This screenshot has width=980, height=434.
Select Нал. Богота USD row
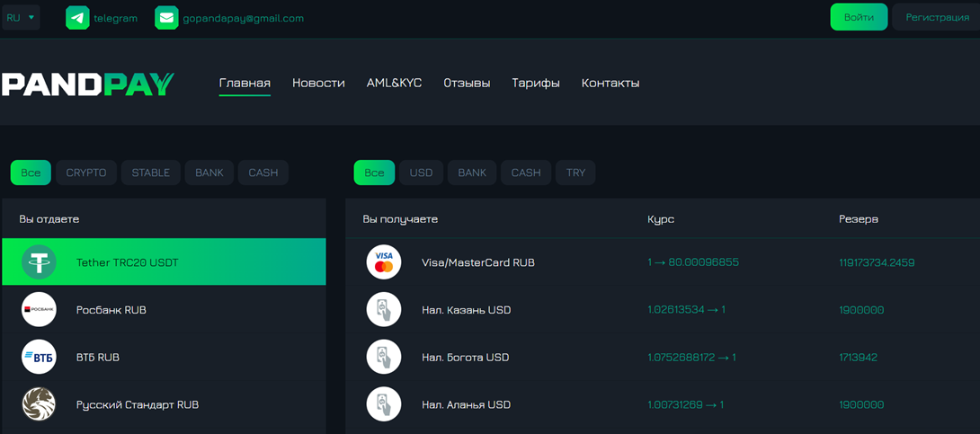click(663, 358)
